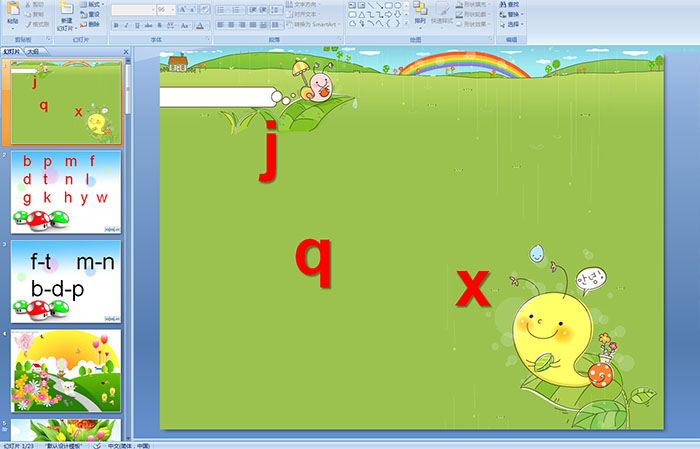Switch to the 幻灯片 slides tab
The image size is (700, 449).
[x=12, y=52]
